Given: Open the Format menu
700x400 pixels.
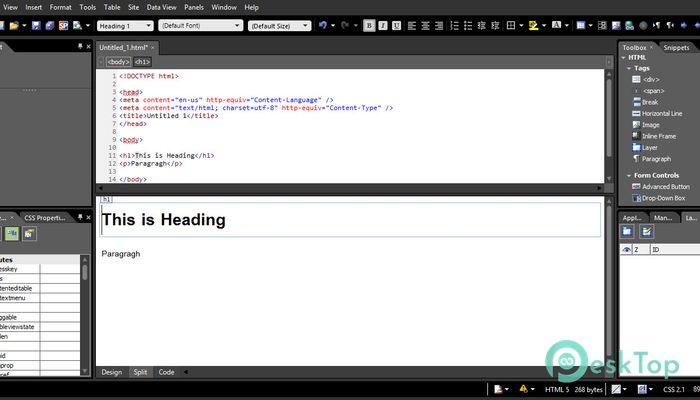Looking at the screenshot, I should tap(61, 7).
